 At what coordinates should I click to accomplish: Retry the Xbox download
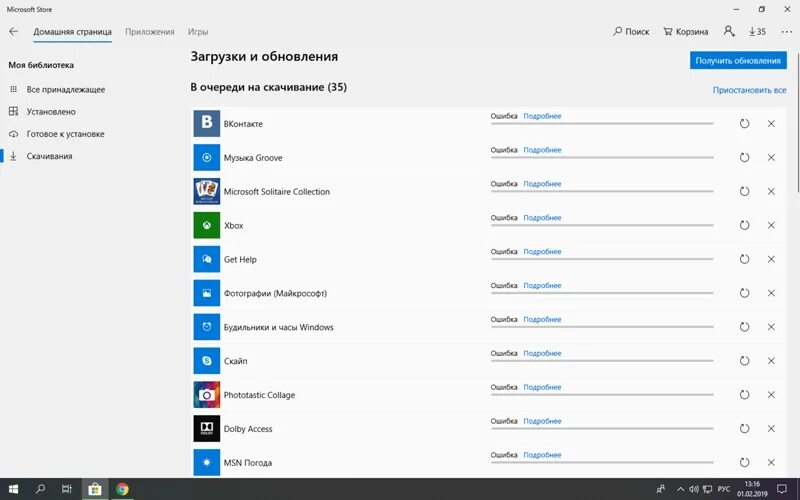tap(744, 225)
